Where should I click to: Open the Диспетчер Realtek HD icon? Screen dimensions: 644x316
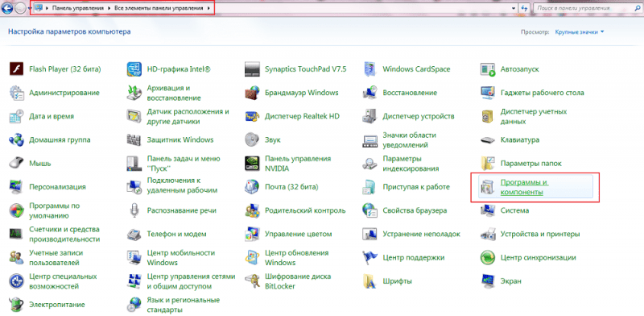coord(252,116)
